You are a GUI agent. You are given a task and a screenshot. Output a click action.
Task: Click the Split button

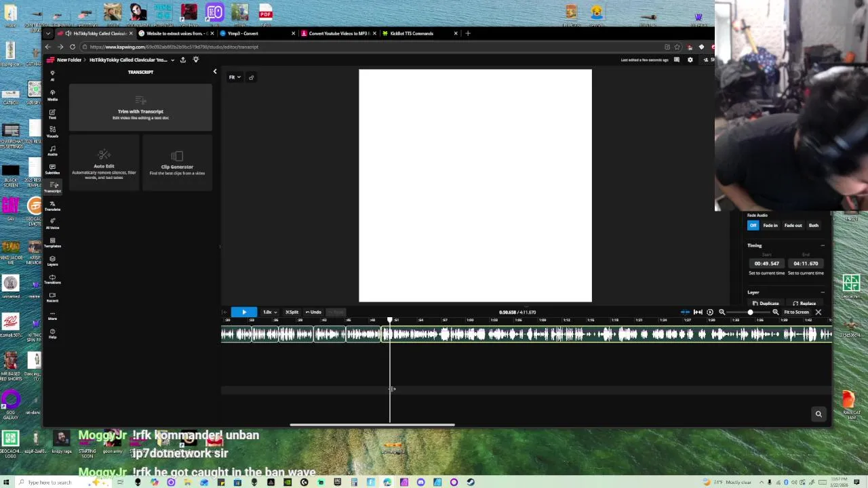point(292,312)
